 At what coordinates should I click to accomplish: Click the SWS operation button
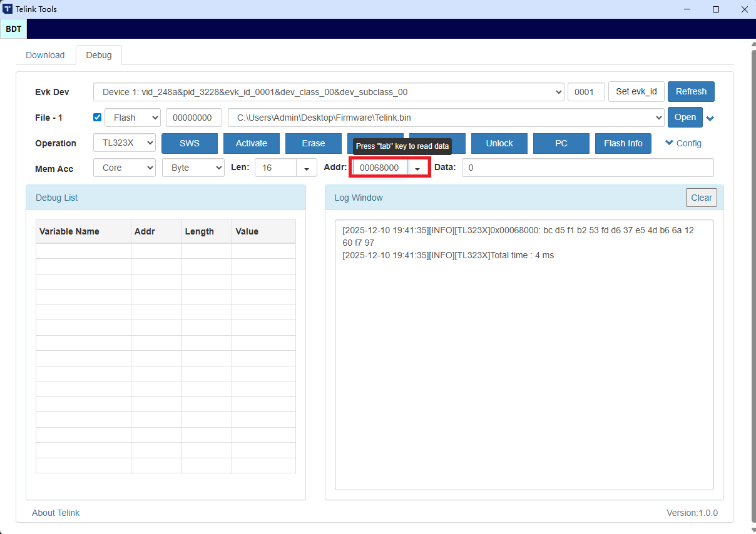[x=190, y=143]
